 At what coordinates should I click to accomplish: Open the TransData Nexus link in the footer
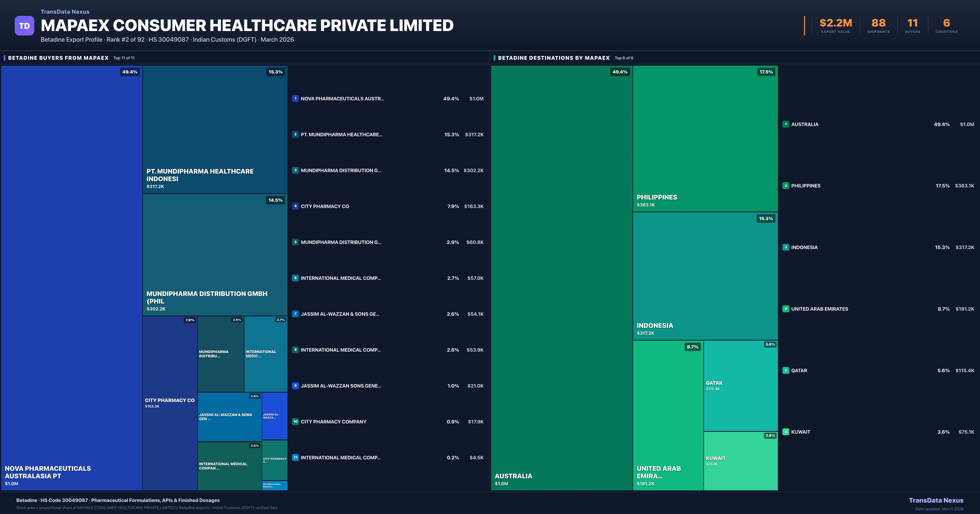coord(937,500)
